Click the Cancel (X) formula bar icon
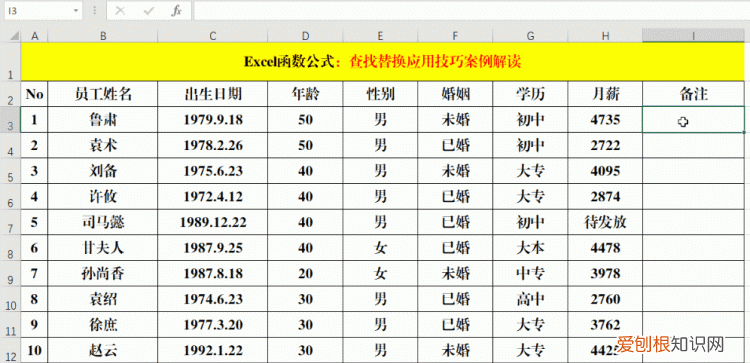The image size is (750, 363). (x=121, y=11)
